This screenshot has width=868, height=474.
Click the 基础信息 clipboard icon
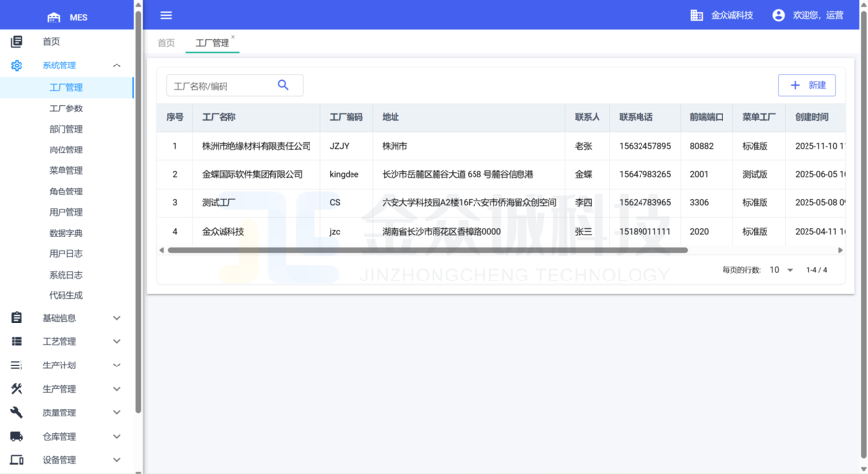point(17,318)
